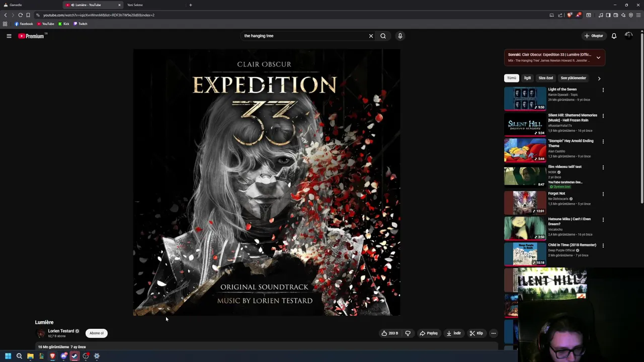Select the Tümü filter chip
The height and width of the screenshot is (362, 644).
pos(512,78)
